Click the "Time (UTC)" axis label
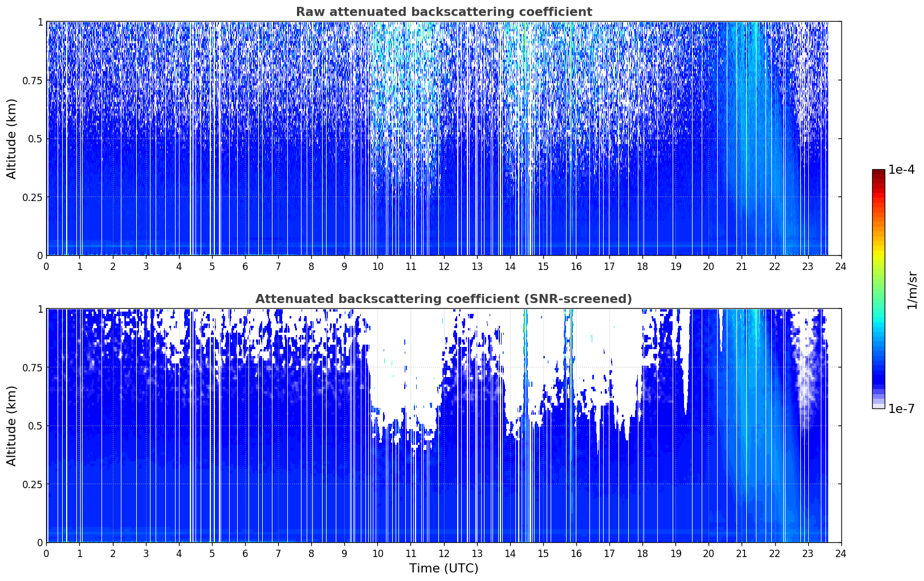 point(443,568)
